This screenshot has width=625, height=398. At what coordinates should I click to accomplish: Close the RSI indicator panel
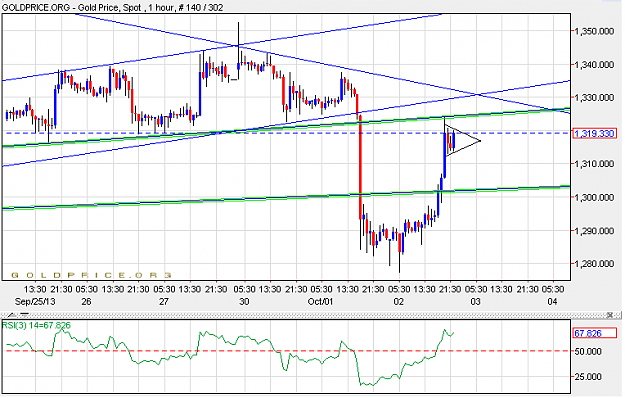click(x=610, y=315)
